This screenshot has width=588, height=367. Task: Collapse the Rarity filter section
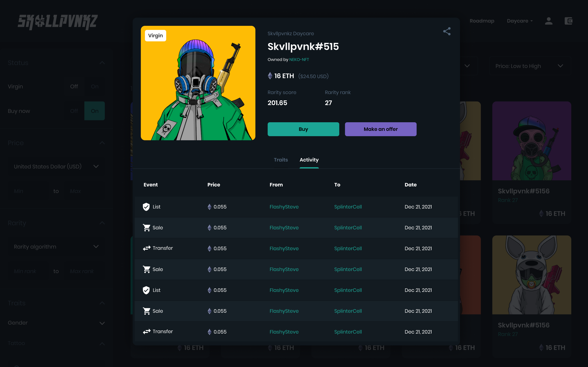tap(102, 223)
